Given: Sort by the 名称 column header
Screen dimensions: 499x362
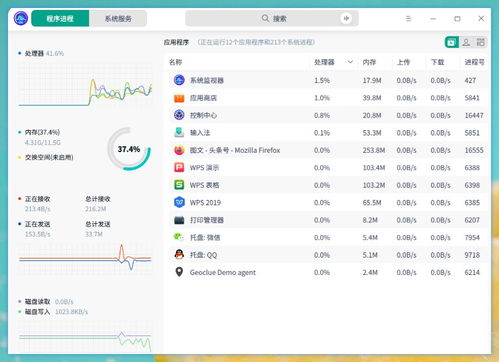Looking at the screenshot, I should coord(175,62).
